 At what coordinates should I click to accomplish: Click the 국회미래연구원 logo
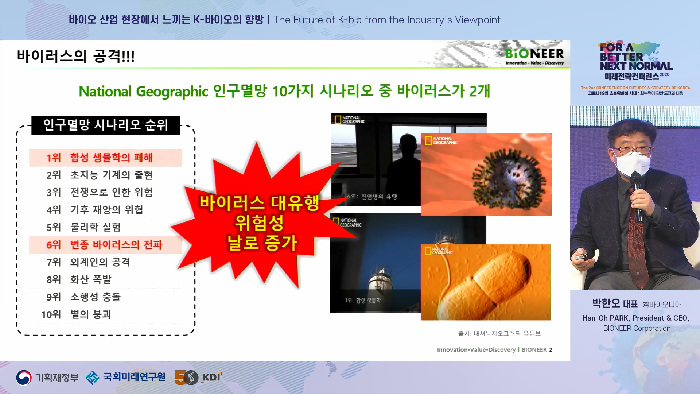coord(125,377)
